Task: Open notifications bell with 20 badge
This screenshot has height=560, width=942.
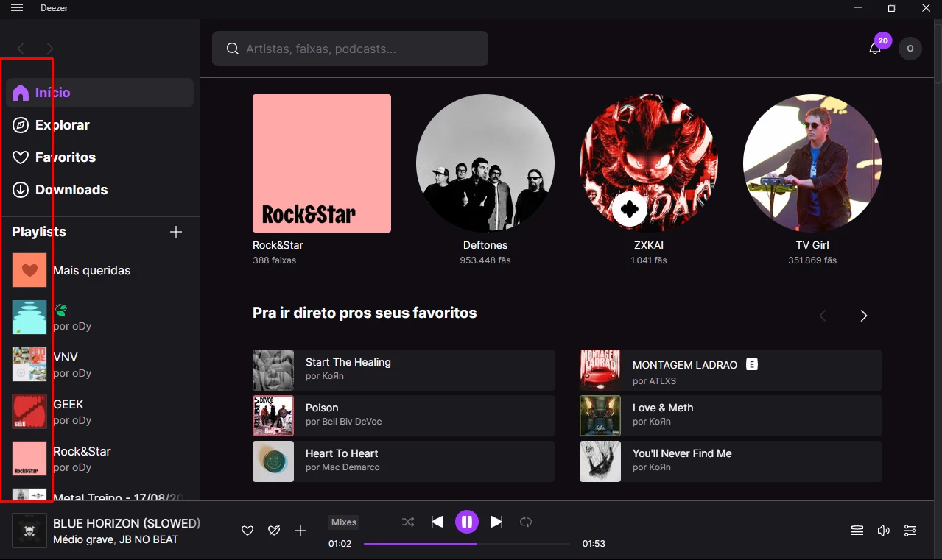Action: click(x=876, y=48)
